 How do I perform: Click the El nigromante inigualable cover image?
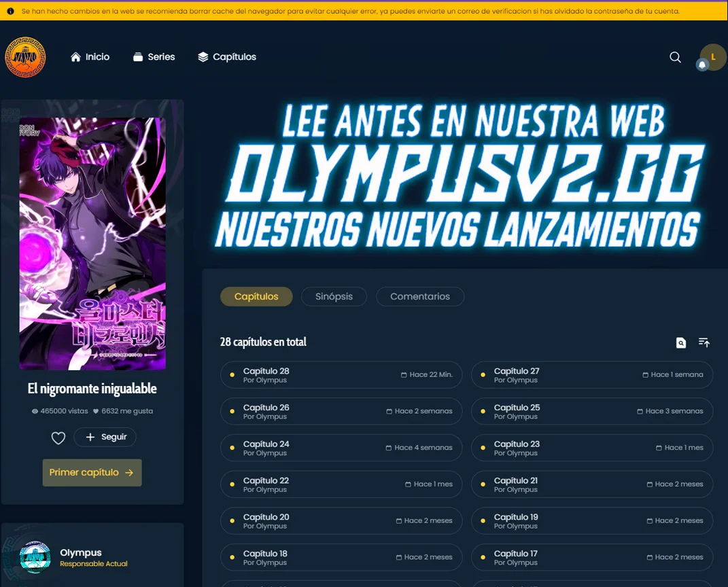coord(92,244)
